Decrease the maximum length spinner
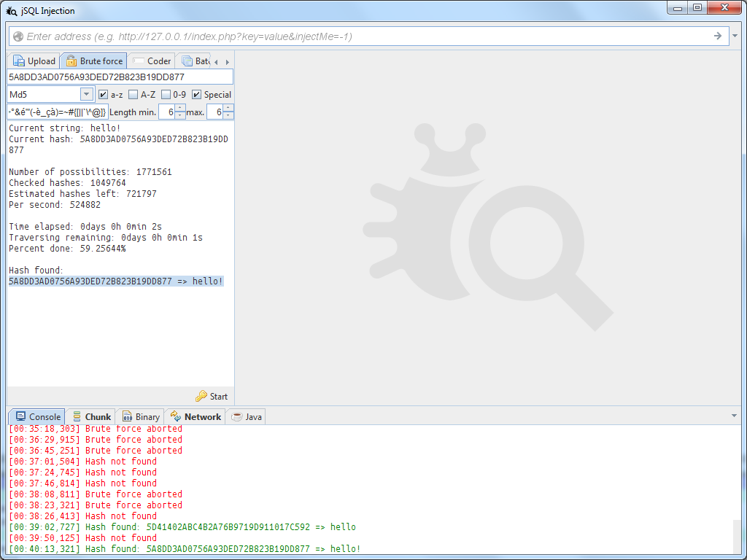 pyautogui.click(x=228, y=116)
